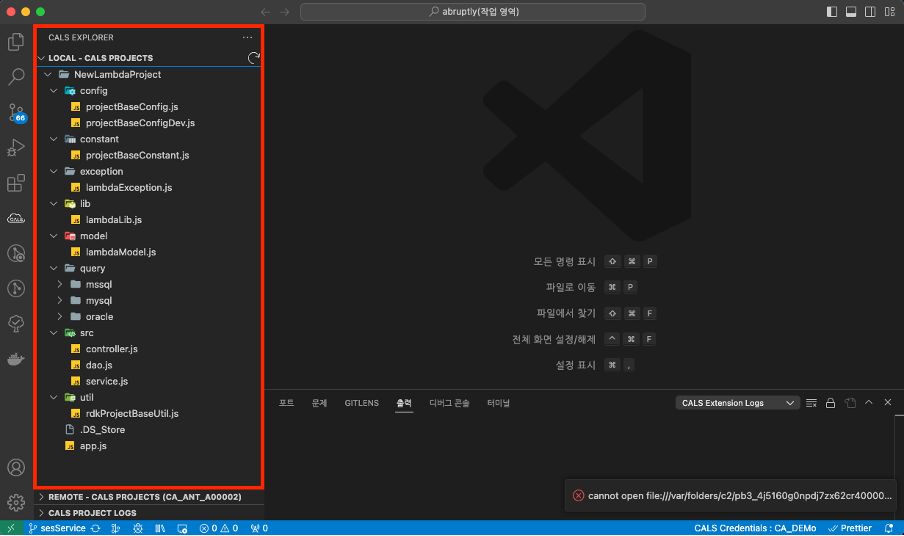Customize layout icon in title bar
The width and height of the screenshot is (904, 536).
coord(890,12)
